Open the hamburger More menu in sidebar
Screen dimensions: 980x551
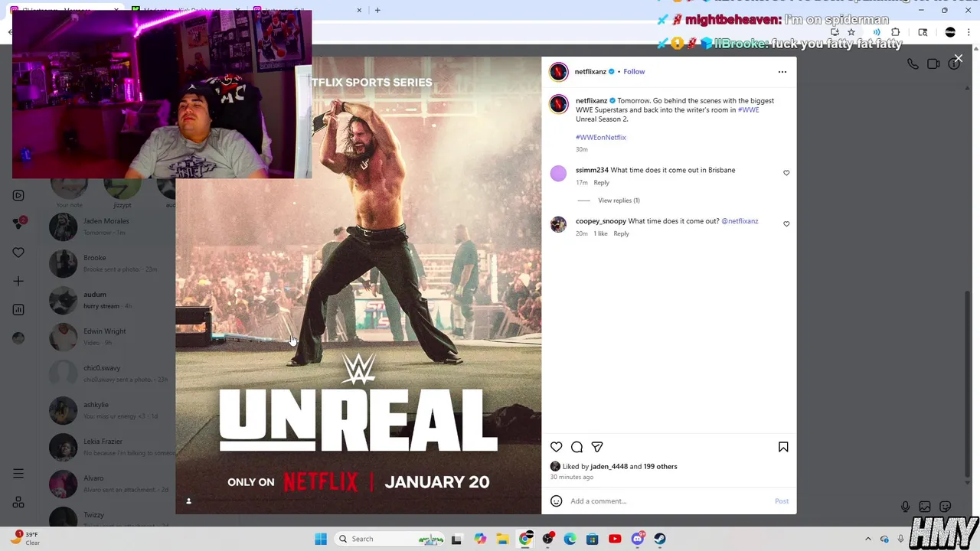(x=18, y=474)
